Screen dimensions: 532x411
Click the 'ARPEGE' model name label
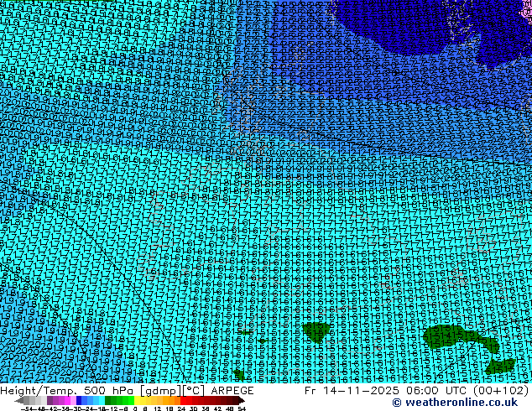point(232,391)
